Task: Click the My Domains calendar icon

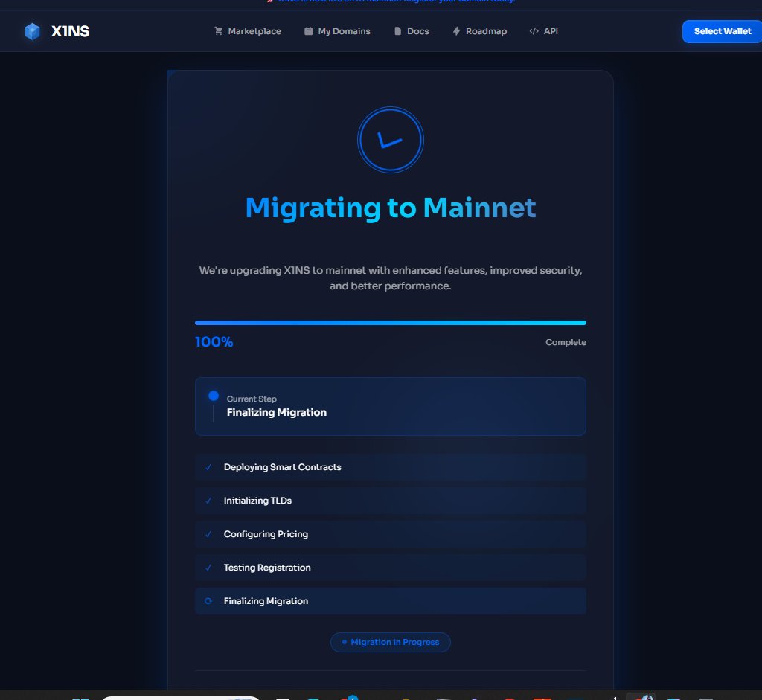Action: [308, 31]
